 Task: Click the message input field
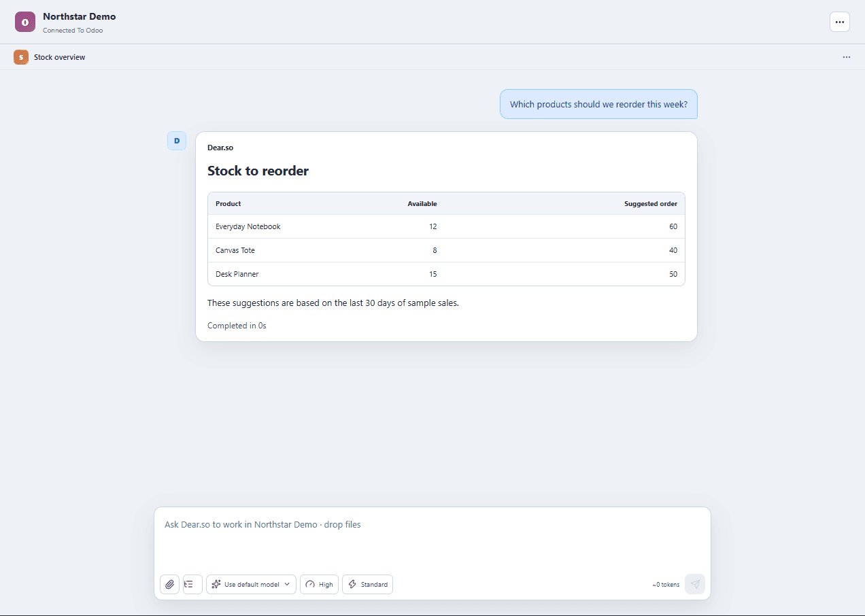(432, 537)
